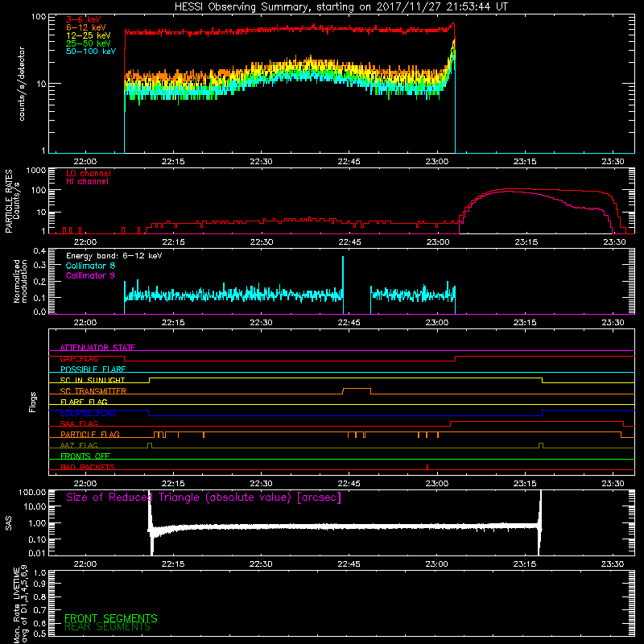Click the 'SAA_FLAG' label
The width and height of the screenshot is (644, 644).
[x=79, y=423]
